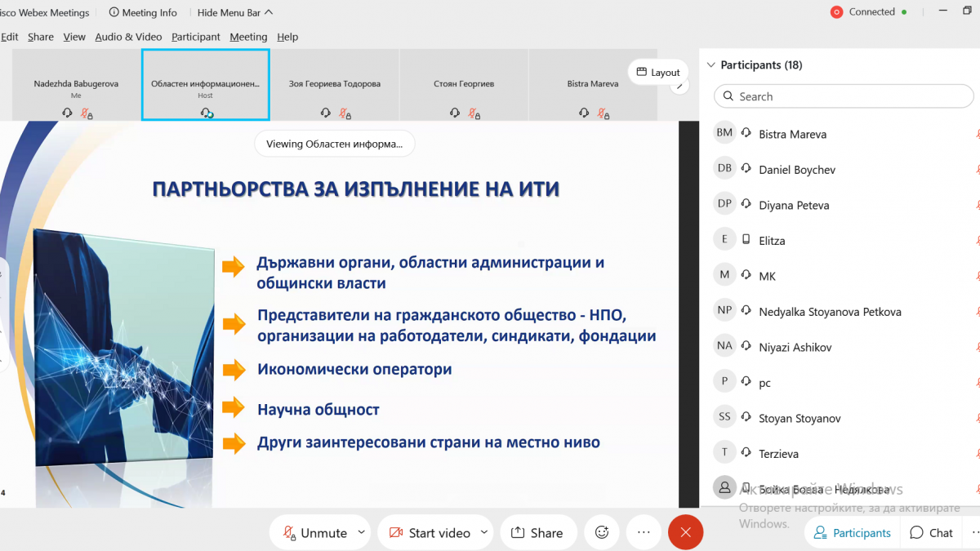Image resolution: width=980 pixels, height=551 pixels.
Task: Click the Meeting Info icon in title bar
Action: coord(114,12)
